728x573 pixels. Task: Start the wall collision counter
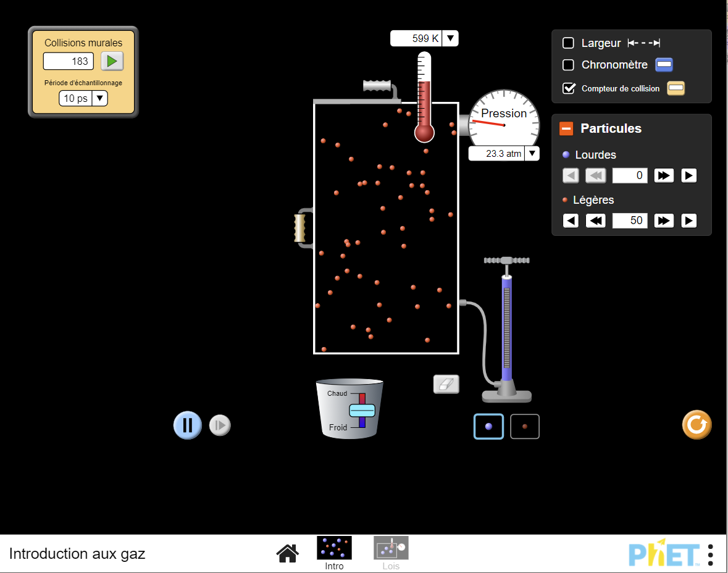(112, 61)
